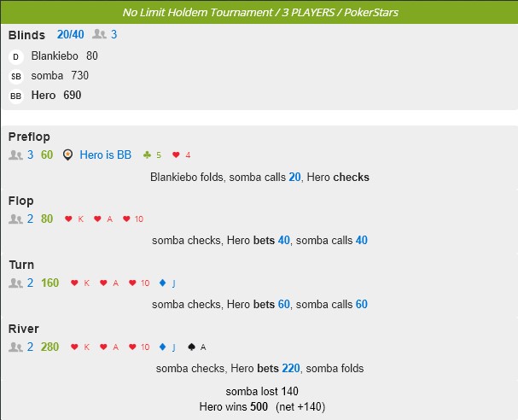Viewport: 518px width, 420px height.
Task: Click the River pot size 280
Action: coord(49,347)
